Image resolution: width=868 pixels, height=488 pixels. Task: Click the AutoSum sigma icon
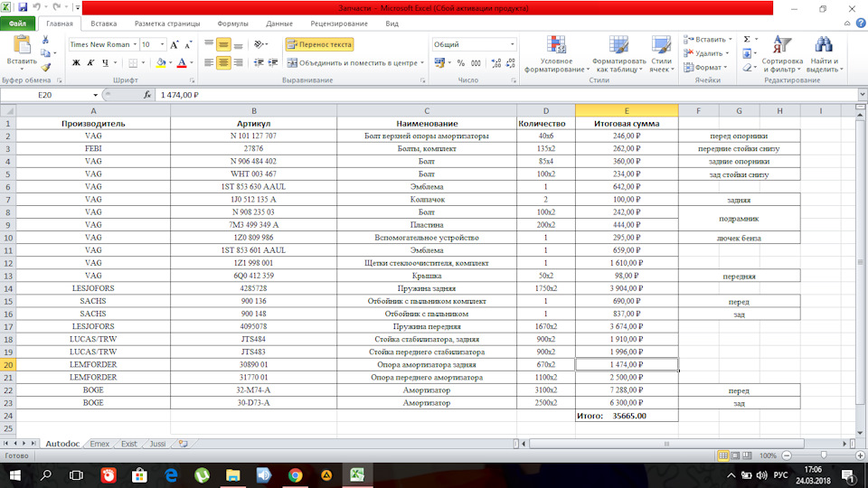(747, 39)
